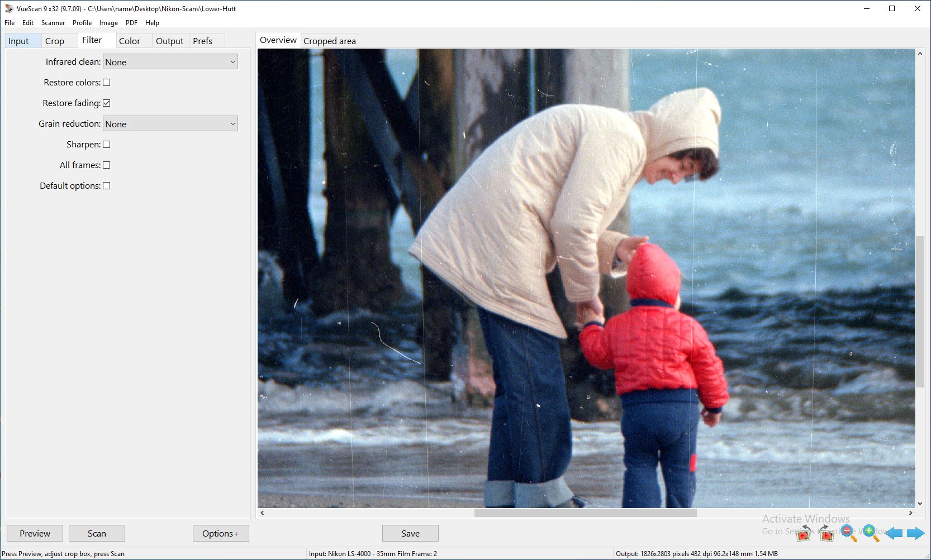Image resolution: width=931 pixels, height=560 pixels.
Task: Advance to the next frame with the blue right arrow
Action: pos(915,533)
